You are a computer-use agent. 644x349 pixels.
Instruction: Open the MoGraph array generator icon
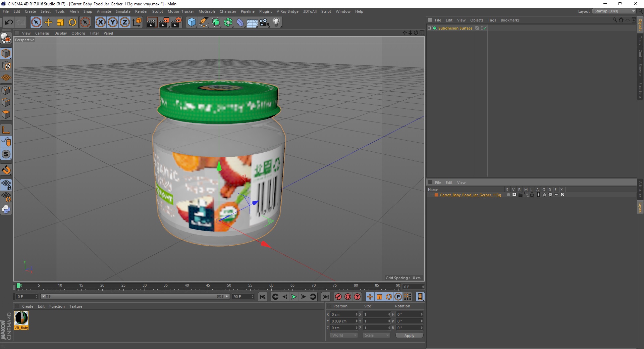tap(228, 22)
